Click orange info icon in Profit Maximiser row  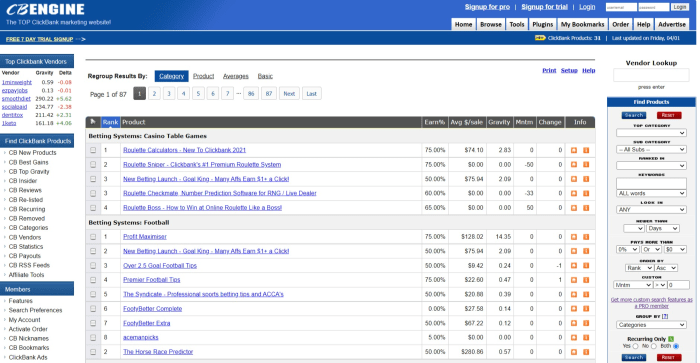(586, 237)
